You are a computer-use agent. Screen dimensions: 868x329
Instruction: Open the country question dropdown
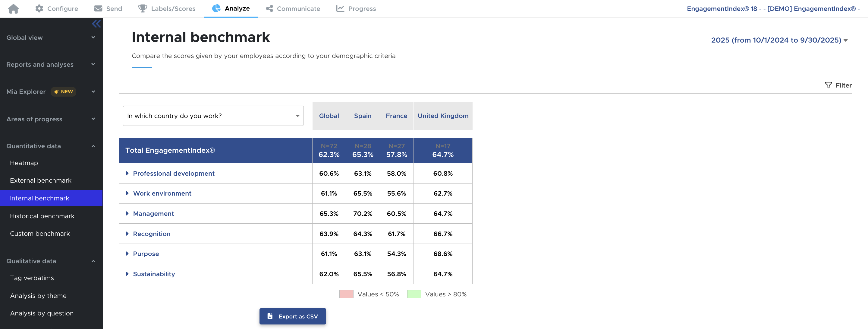point(213,116)
